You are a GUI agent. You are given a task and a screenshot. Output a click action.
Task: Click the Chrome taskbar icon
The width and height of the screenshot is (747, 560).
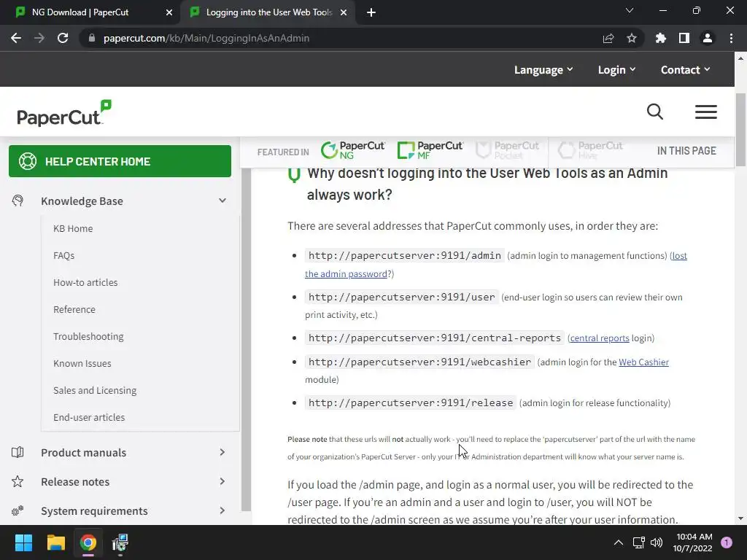point(88,542)
